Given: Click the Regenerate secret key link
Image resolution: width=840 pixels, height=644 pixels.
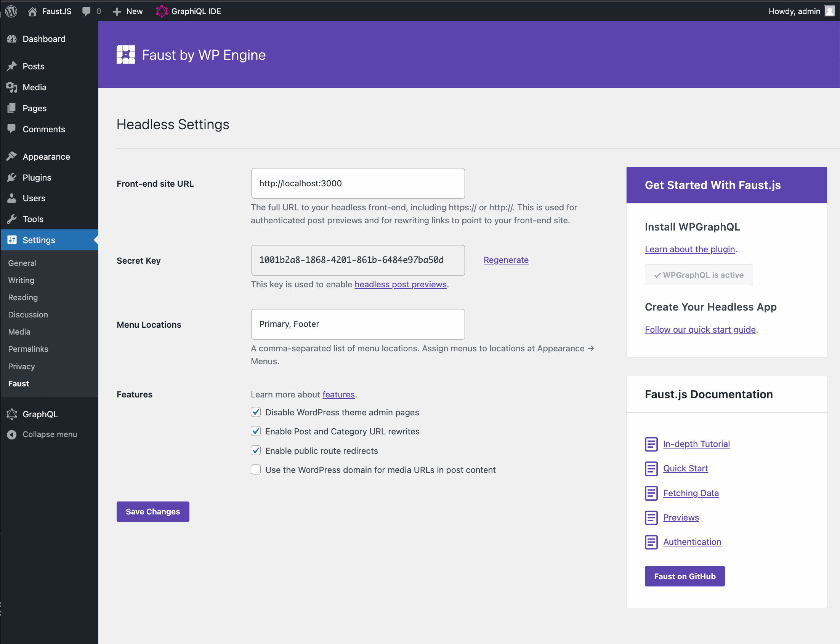Looking at the screenshot, I should (506, 260).
